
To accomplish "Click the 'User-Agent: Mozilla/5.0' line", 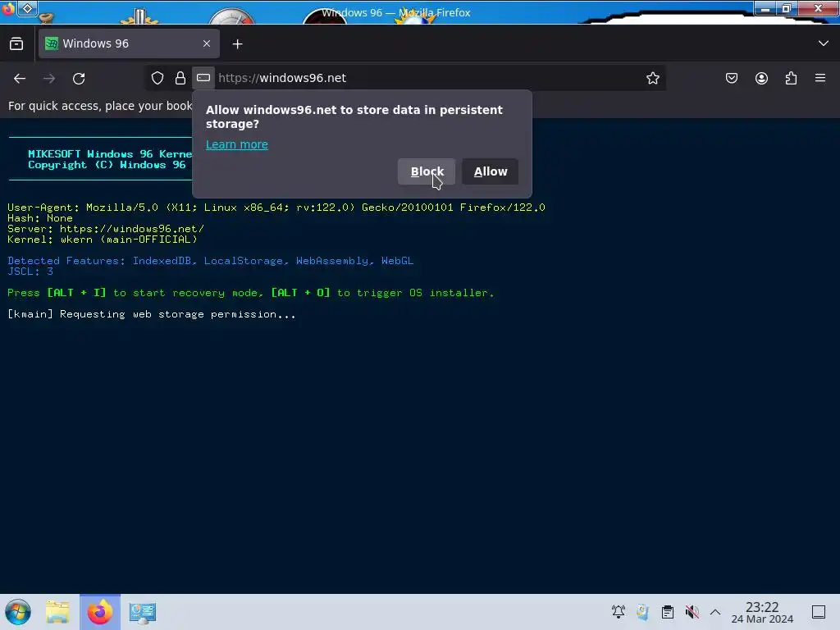I will click(276, 208).
